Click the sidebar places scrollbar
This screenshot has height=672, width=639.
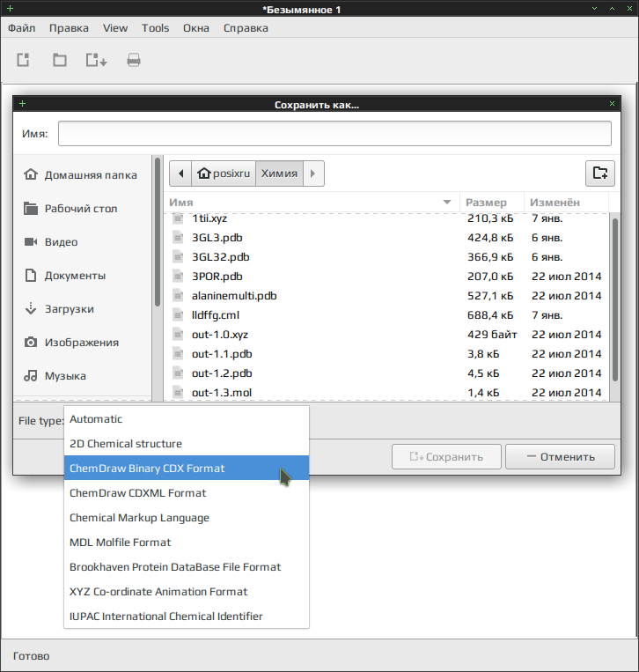(x=158, y=232)
